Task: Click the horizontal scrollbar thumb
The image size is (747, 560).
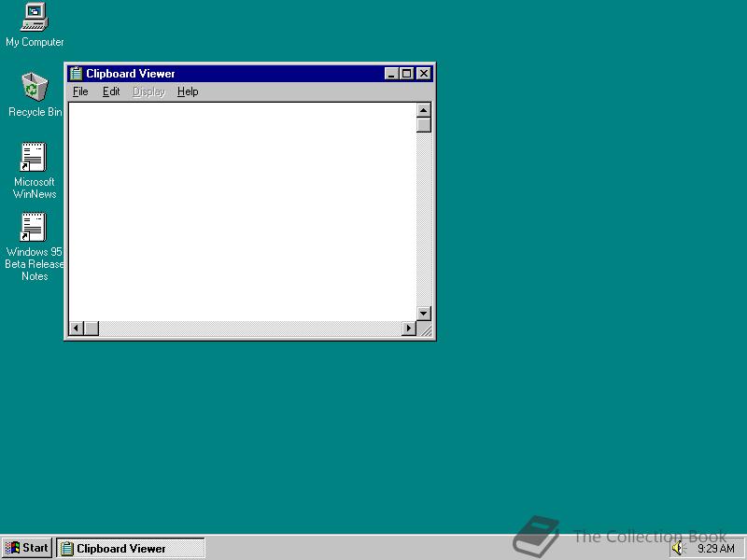Action: coord(92,329)
